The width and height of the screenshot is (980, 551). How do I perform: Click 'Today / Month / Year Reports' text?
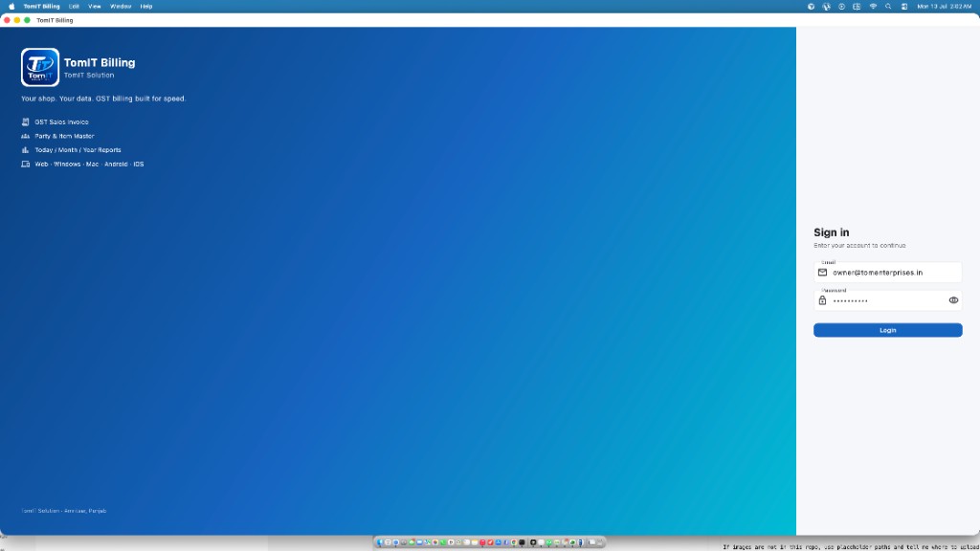(x=78, y=150)
